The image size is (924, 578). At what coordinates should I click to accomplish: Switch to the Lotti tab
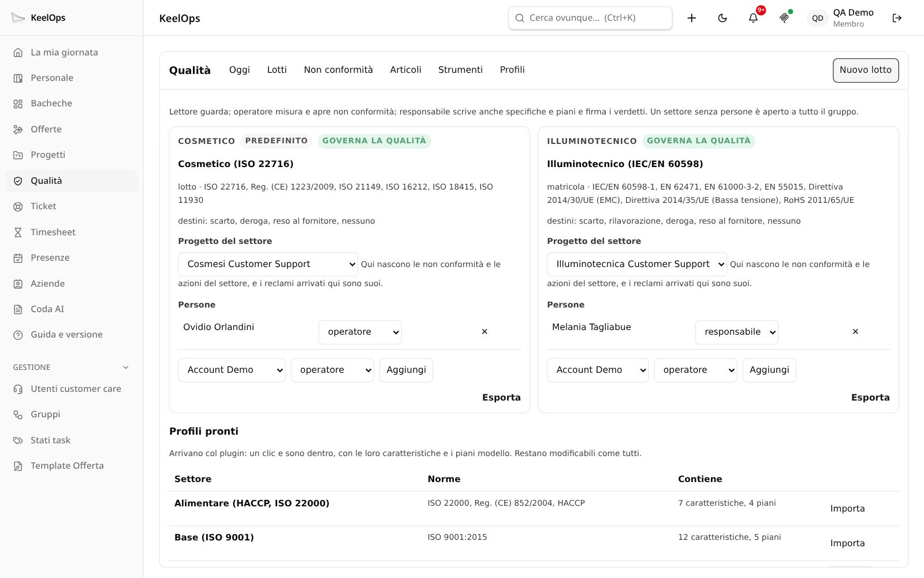277,70
